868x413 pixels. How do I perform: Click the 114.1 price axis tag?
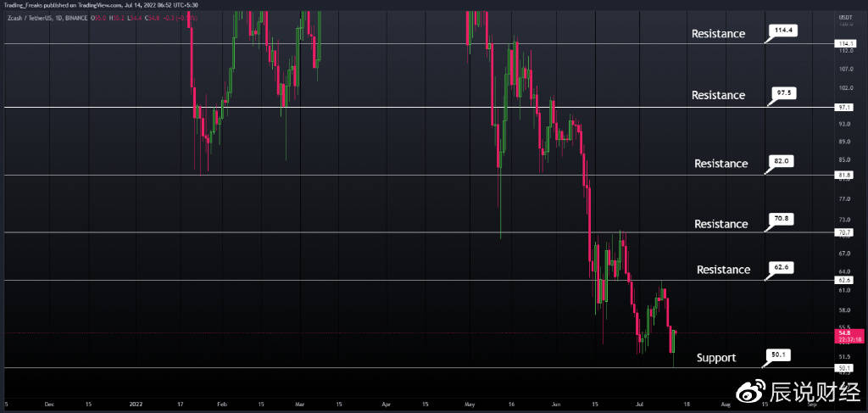[x=844, y=43]
